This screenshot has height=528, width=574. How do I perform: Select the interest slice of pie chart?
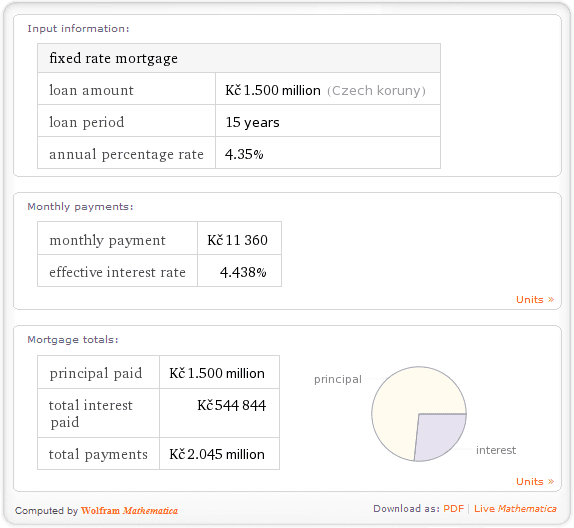437,434
